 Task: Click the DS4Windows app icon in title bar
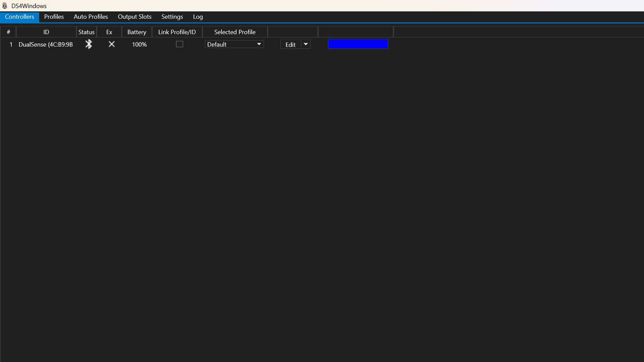(5, 5)
